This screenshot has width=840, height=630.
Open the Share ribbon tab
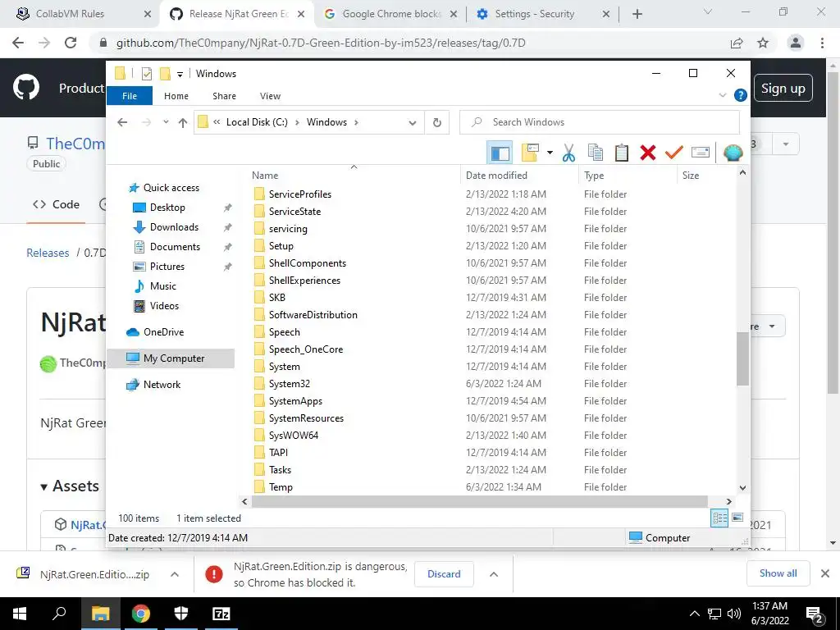[224, 96]
